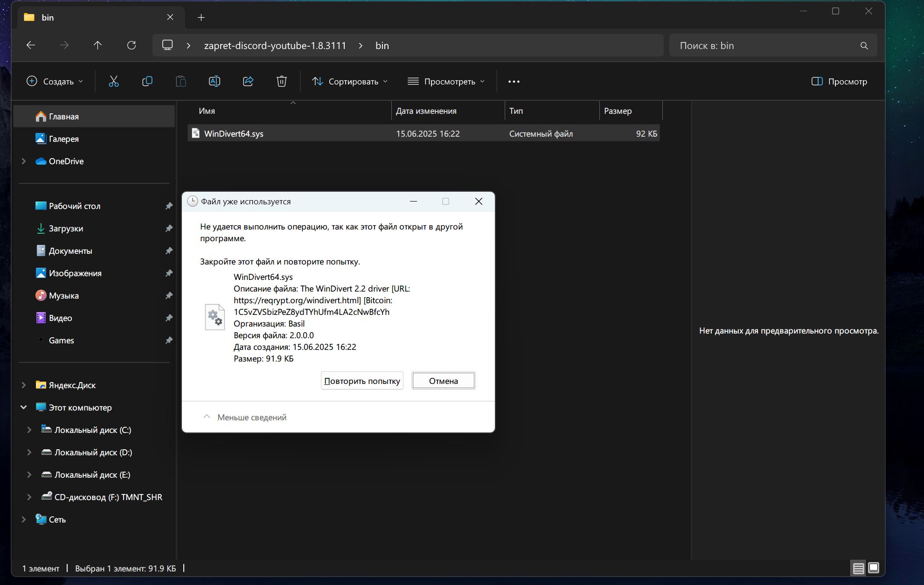This screenshot has width=924, height=585.
Task: Open the three-dots More options menu
Action: pyautogui.click(x=514, y=82)
